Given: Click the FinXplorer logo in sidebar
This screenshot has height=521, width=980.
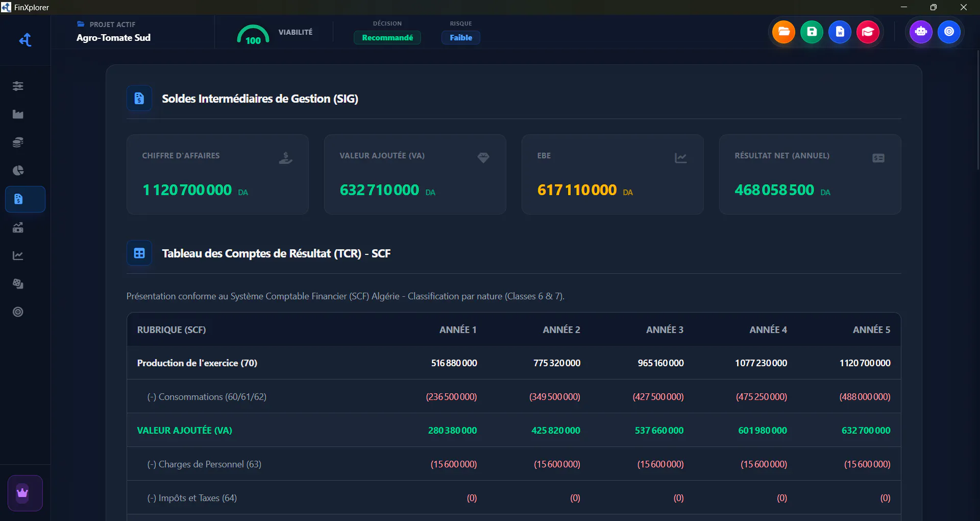Looking at the screenshot, I should tap(25, 40).
